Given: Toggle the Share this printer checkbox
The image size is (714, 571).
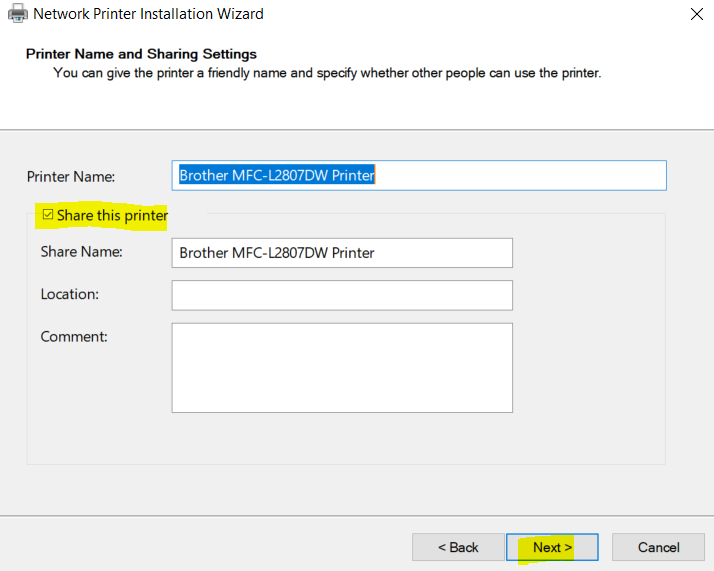Looking at the screenshot, I should click(48, 214).
